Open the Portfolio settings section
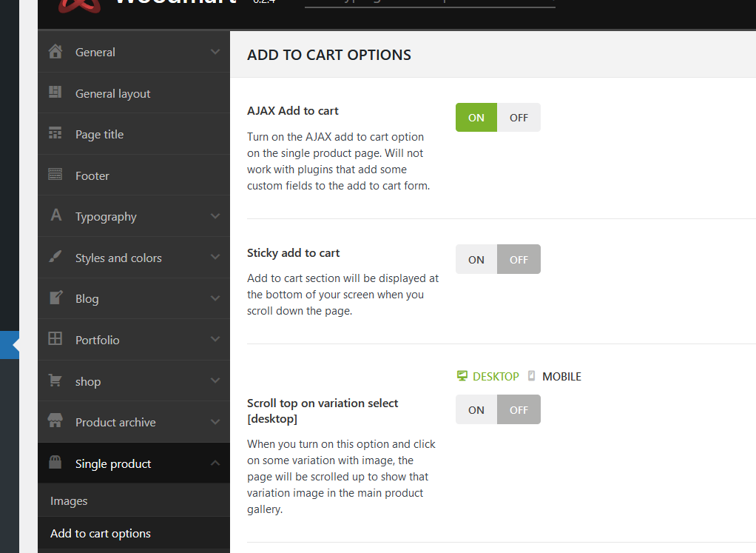Viewport: 756px width, 553px height. coord(97,340)
